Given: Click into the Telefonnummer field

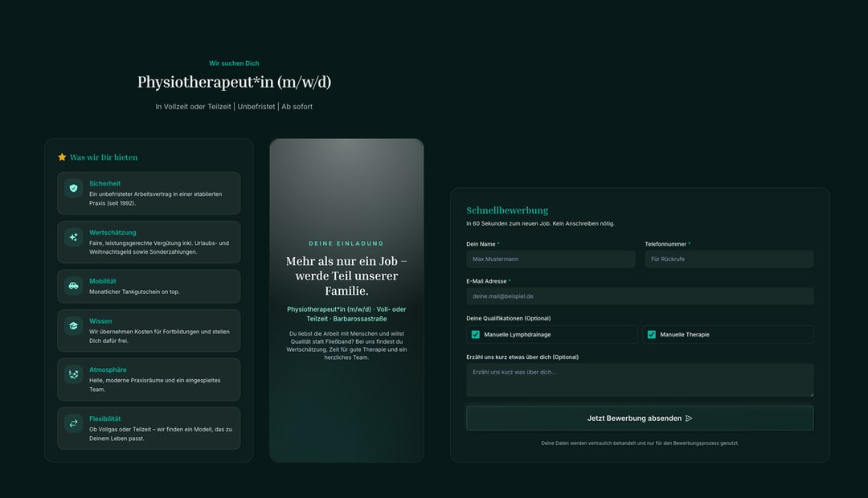Looking at the screenshot, I should tap(728, 259).
